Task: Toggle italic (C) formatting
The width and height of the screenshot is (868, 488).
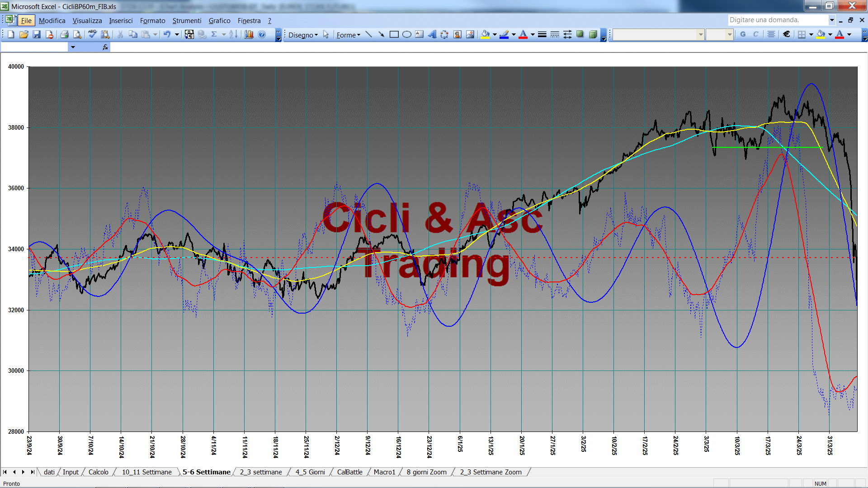Action: point(755,34)
